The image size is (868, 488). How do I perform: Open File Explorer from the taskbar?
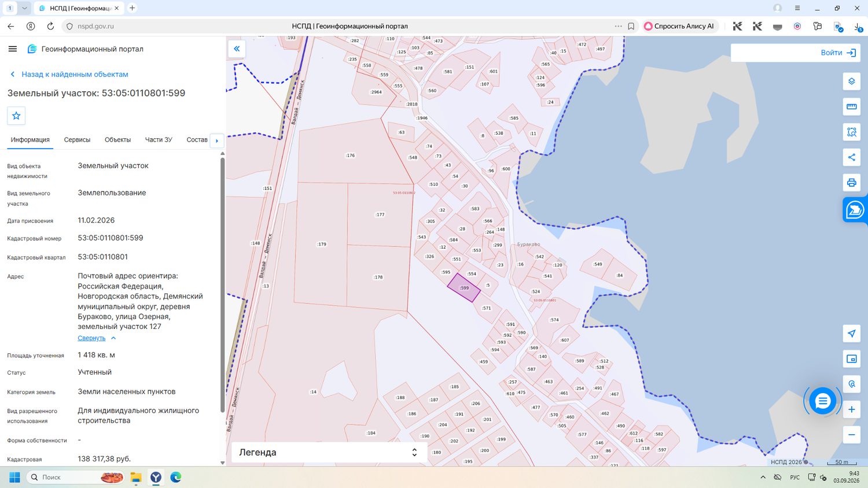click(136, 478)
